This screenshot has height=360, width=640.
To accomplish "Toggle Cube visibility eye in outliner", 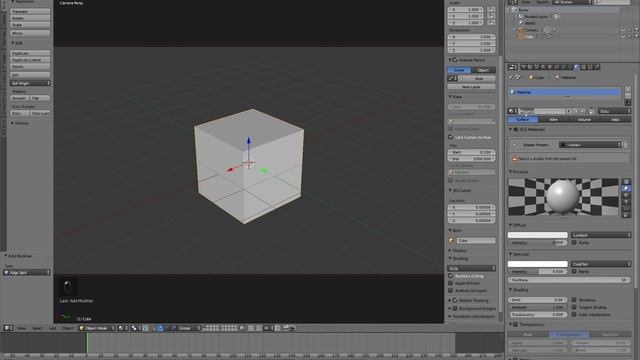I will point(623,36).
